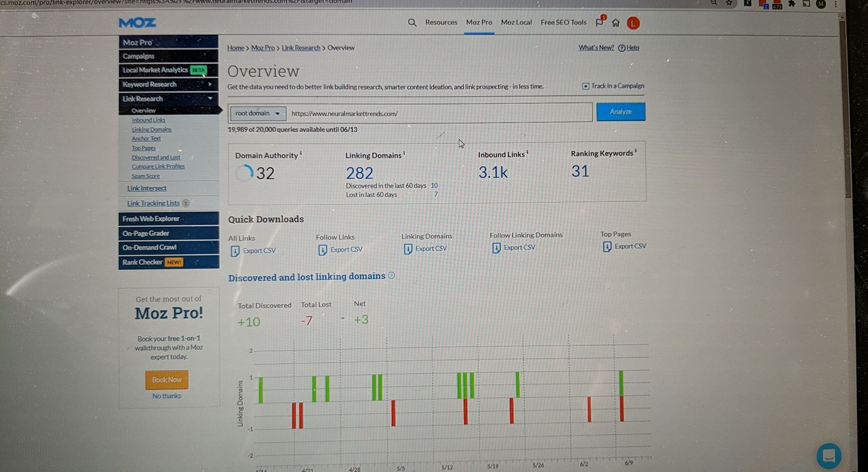Screen dimensions: 868x472
Task: Open the Resources nav item
Action: coord(441,22)
